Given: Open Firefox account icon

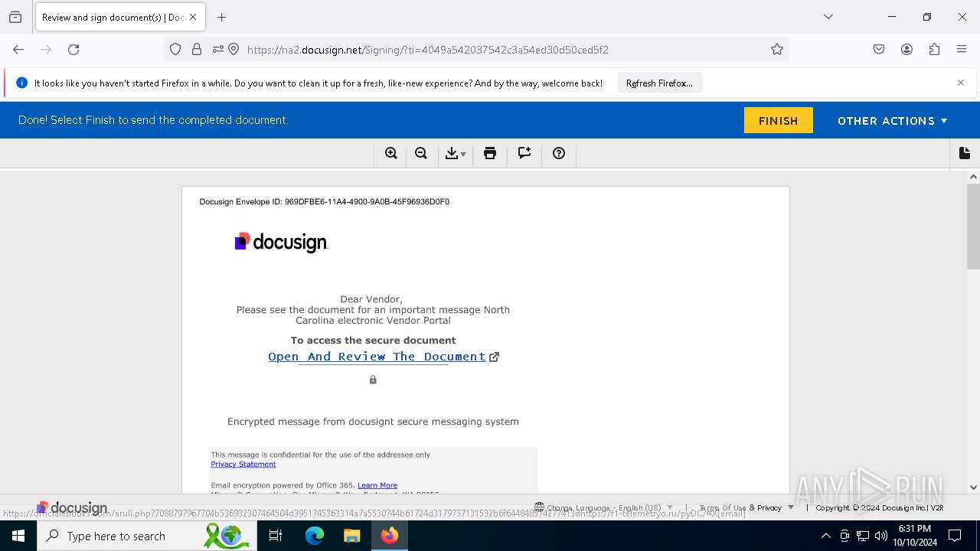Looking at the screenshot, I should (906, 49).
